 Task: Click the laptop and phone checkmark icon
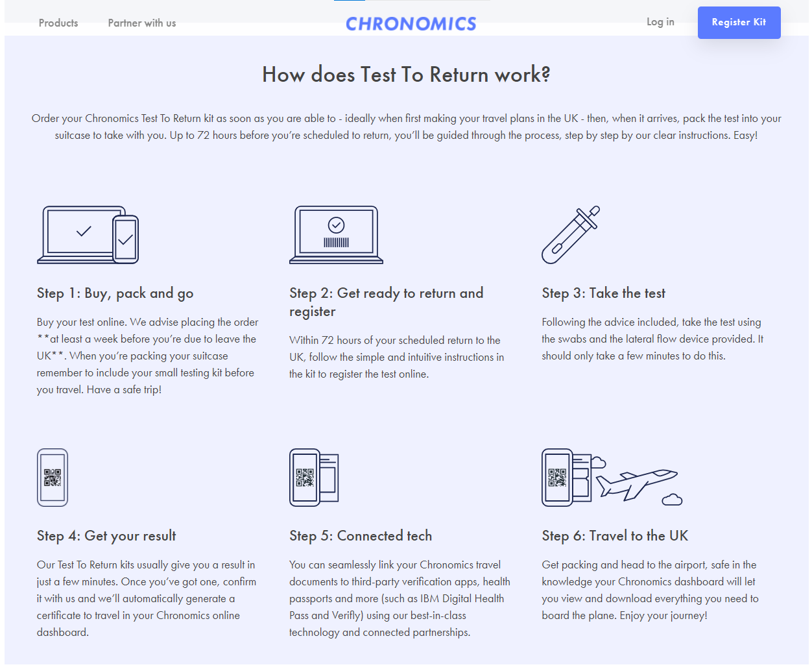(88, 235)
